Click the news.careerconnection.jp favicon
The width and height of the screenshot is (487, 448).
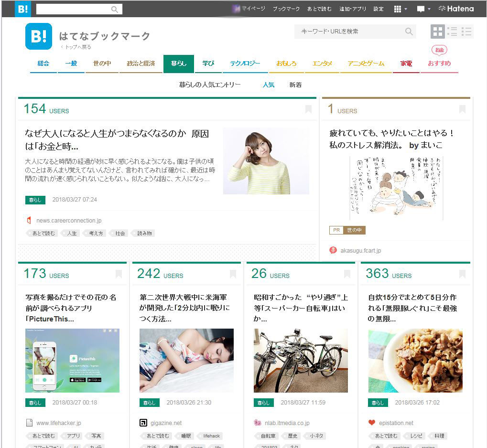tap(29, 221)
